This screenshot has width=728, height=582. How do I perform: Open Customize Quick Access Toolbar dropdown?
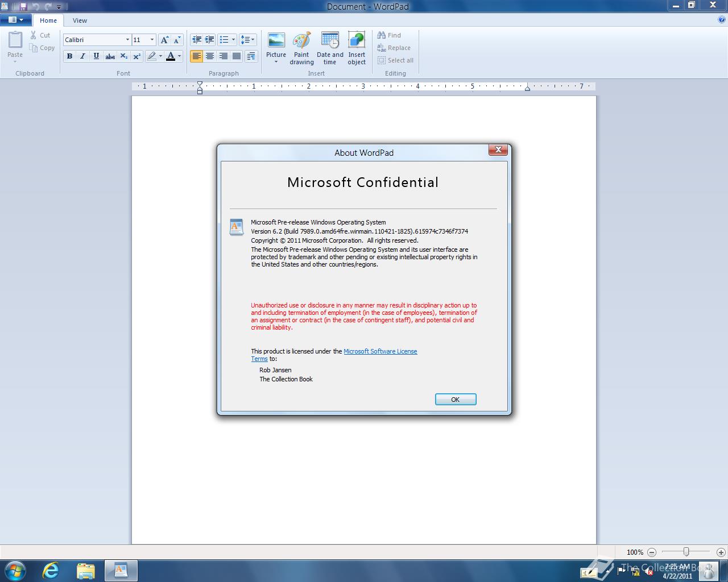coord(59,7)
